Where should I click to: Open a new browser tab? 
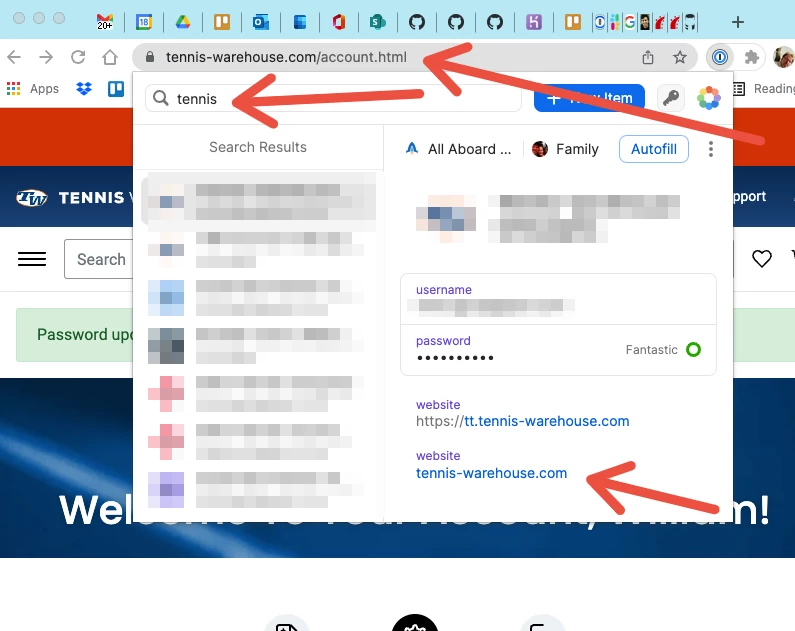pos(738,22)
